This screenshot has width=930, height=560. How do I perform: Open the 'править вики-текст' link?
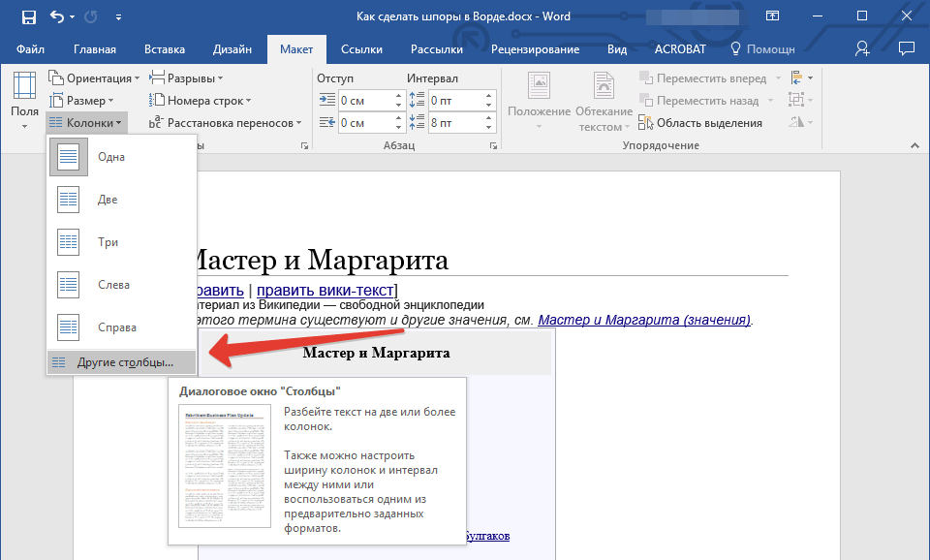pyautogui.click(x=325, y=290)
